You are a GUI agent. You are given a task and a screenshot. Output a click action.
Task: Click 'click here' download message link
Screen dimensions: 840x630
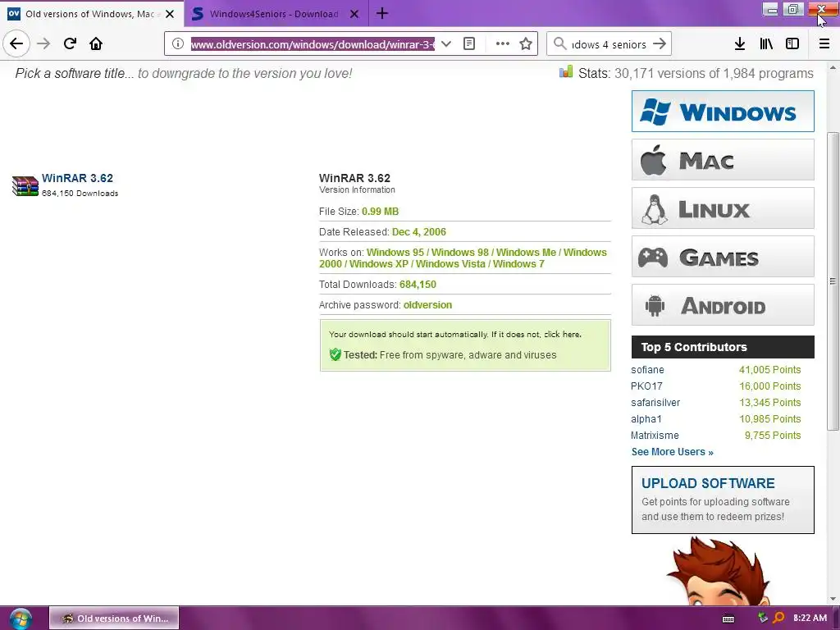(x=562, y=335)
